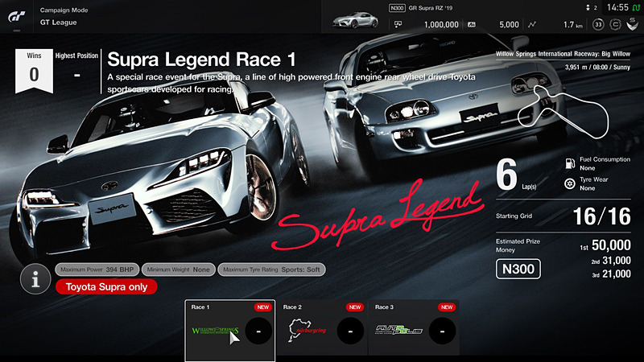
Task: Click the race description text about the Supra
Action: pyautogui.click(x=291, y=83)
